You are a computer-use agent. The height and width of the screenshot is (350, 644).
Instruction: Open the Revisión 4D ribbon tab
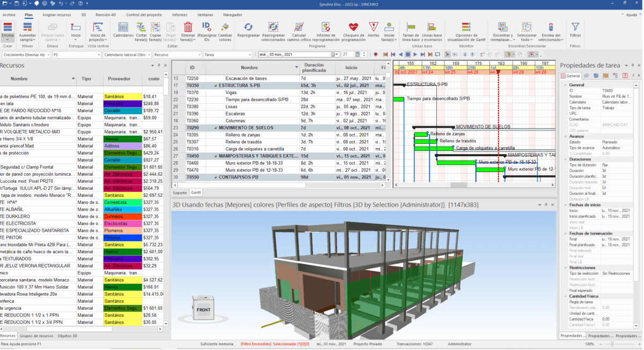click(106, 15)
